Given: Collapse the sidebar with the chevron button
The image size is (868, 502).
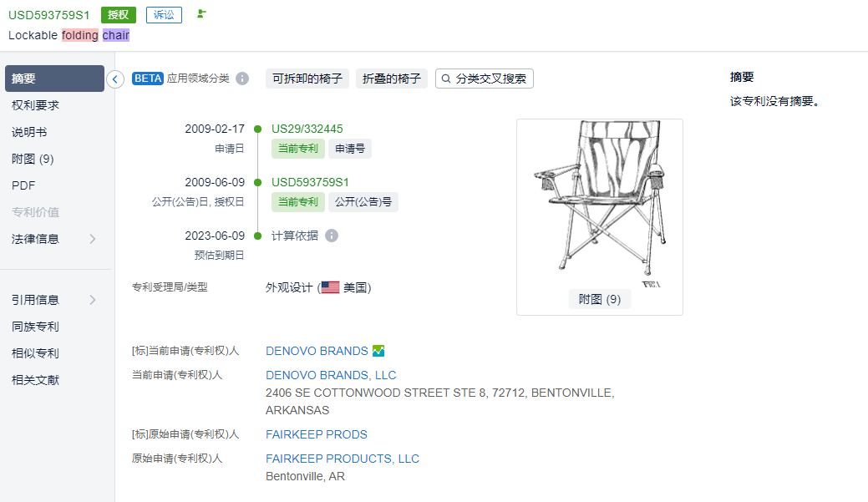Looking at the screenshot, I should point(115,79).
